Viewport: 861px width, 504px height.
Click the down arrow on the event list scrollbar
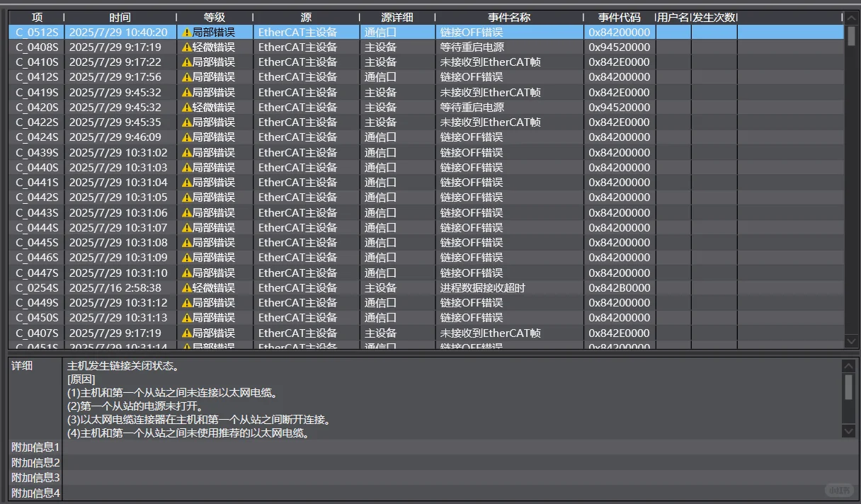coord(851,342)
